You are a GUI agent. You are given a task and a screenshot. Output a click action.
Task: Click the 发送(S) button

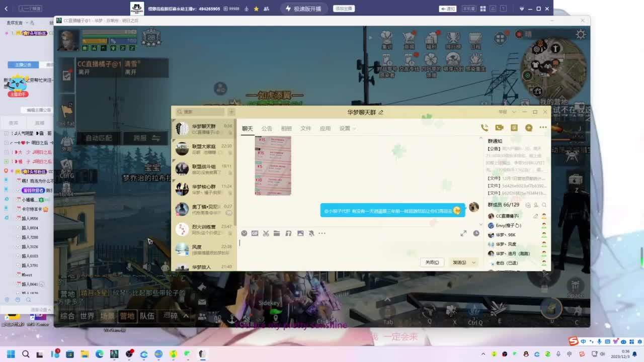459,262
